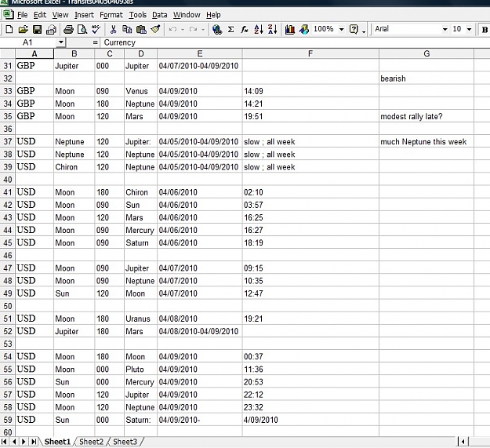This screenshot has width=490, height=448.
Task: Open the View menu
Action: click(60, 15)
